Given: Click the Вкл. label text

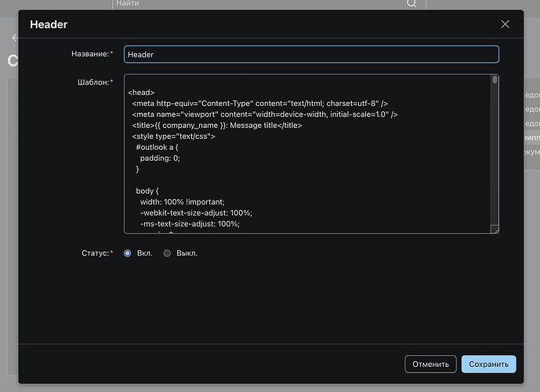Looking at the screenshot, I should 145,253.
